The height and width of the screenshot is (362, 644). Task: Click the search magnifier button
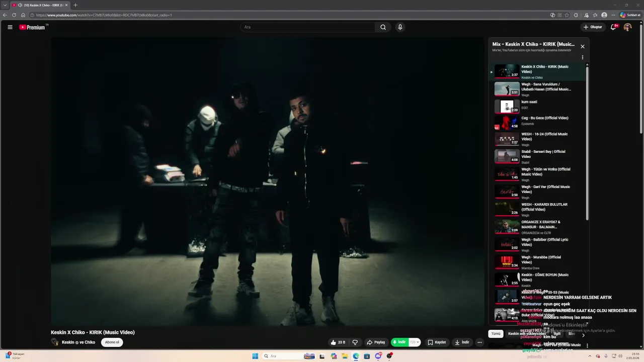click(383, 27)
